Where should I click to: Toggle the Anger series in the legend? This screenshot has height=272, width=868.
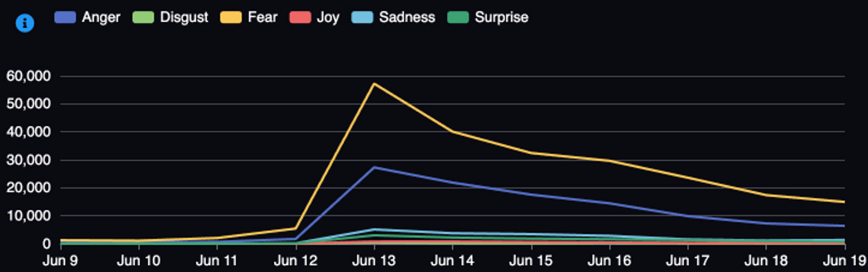(x=101, y=17)
